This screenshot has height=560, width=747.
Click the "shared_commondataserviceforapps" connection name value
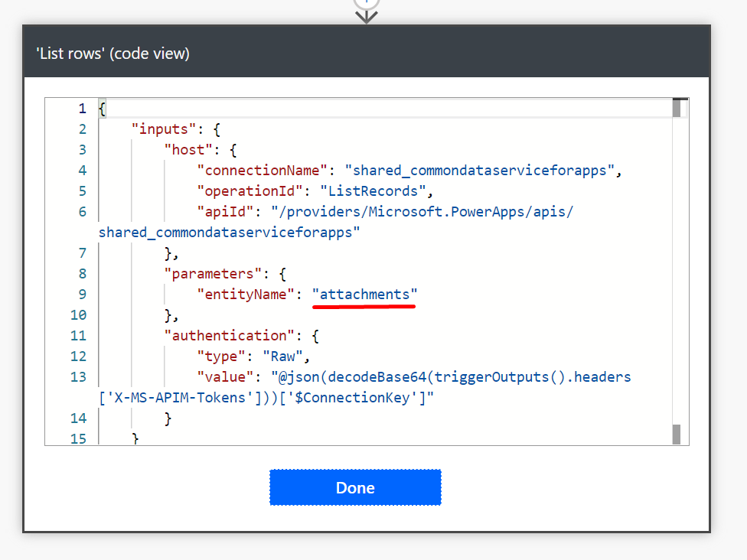[x=479, y=170]
